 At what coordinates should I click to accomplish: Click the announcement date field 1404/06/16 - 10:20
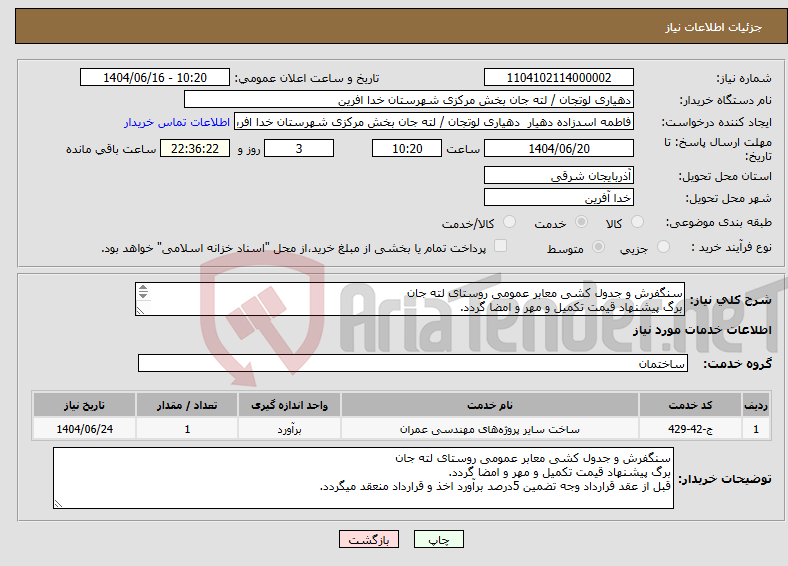point(155,77)
